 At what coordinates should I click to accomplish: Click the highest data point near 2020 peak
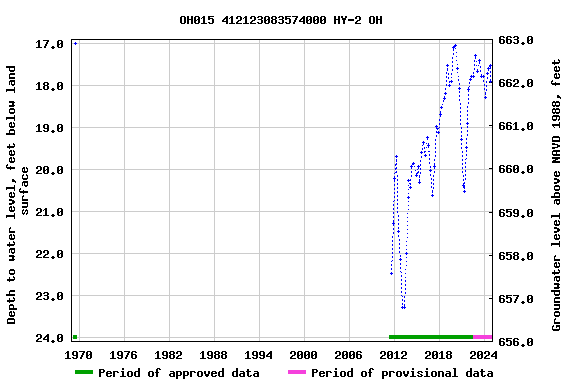(x=456, y=46)
